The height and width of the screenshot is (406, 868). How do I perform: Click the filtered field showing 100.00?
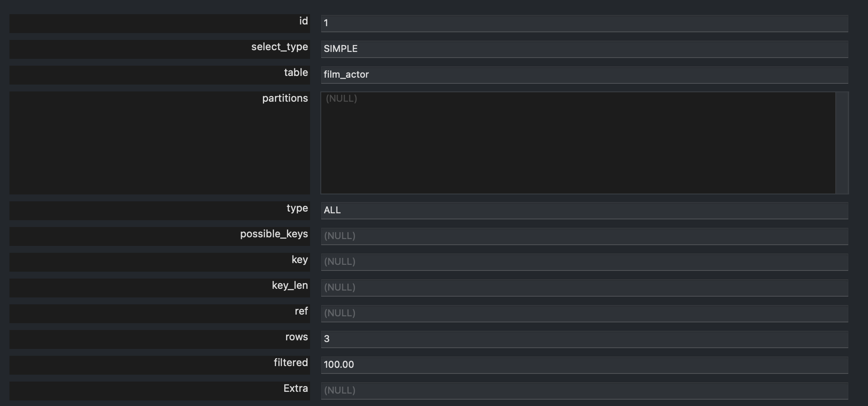(584, 365)
